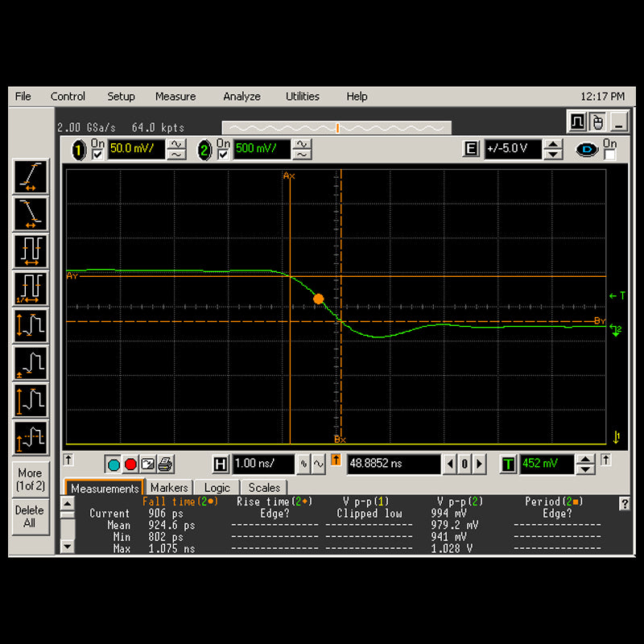This screenshot has width=644, height=644.
Task: Click the horizontal scale 1.00 ns/ field
Action: coord(262,464)
